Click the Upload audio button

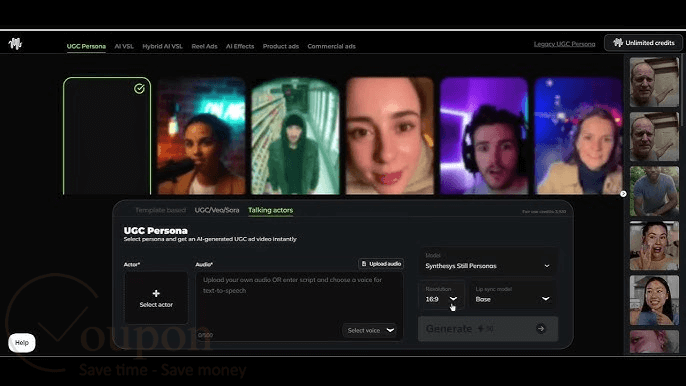coord(381,264)
